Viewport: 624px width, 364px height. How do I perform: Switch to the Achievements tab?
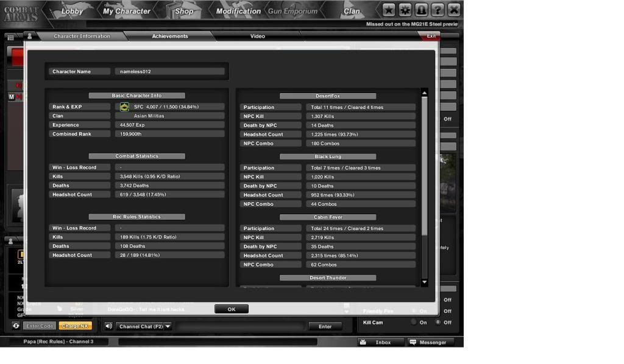(x=170, y=36)
